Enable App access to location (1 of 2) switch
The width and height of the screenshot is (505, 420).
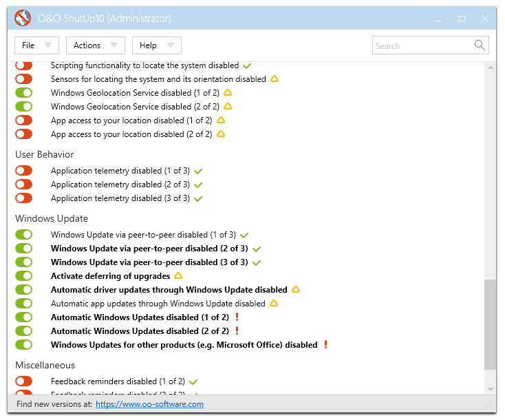24,120
